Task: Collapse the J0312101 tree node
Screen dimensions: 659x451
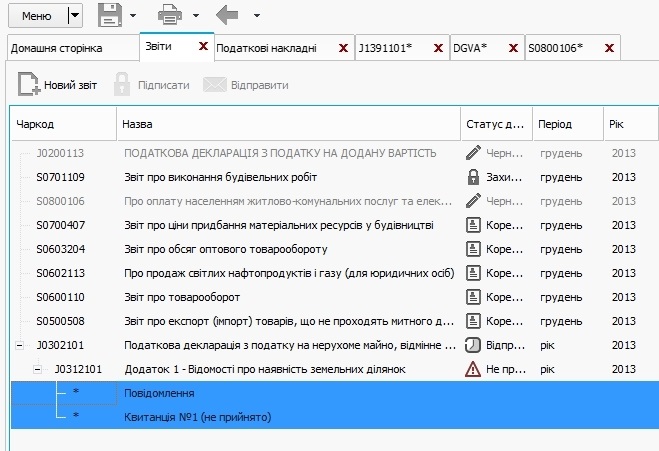Action: click(37, 369)
